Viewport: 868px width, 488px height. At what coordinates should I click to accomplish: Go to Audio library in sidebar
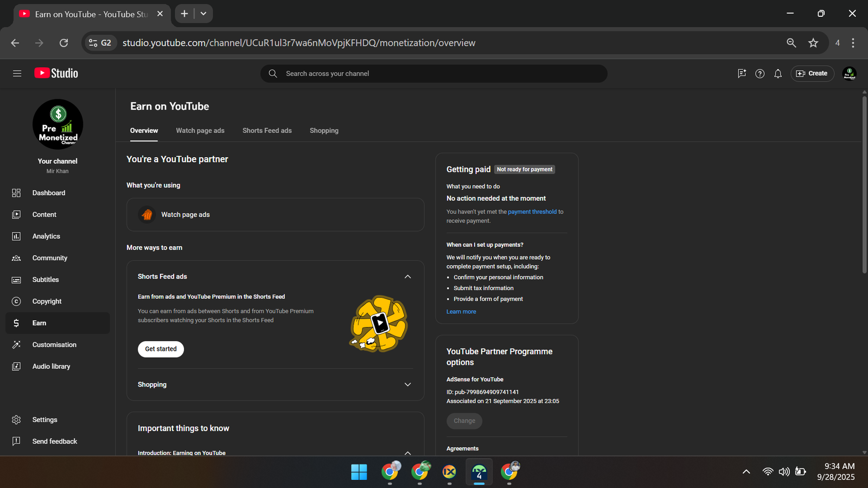click(51, 367)
